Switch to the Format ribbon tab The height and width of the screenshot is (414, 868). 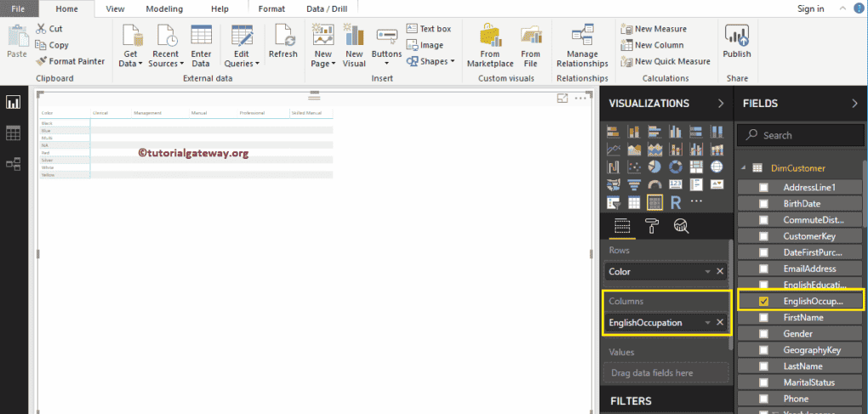pyautogui.click(x=271, y=9)
